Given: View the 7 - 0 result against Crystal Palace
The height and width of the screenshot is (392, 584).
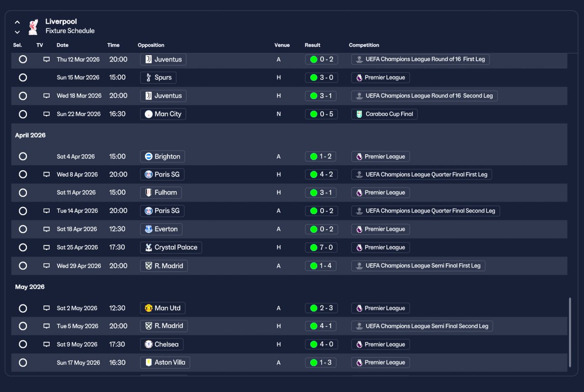Looking at the screenshot, I should (322, 247).
